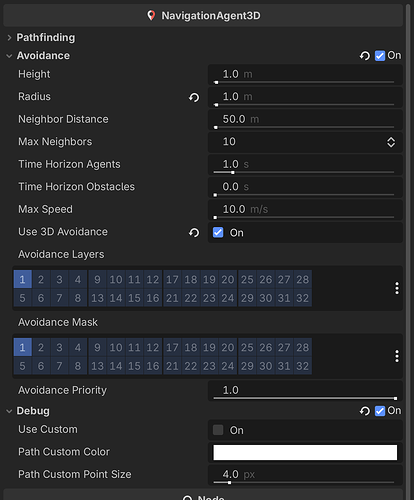Viewport: 414px width, 500px height.
Task: Revert the Debug section to default
Action: 365,411
